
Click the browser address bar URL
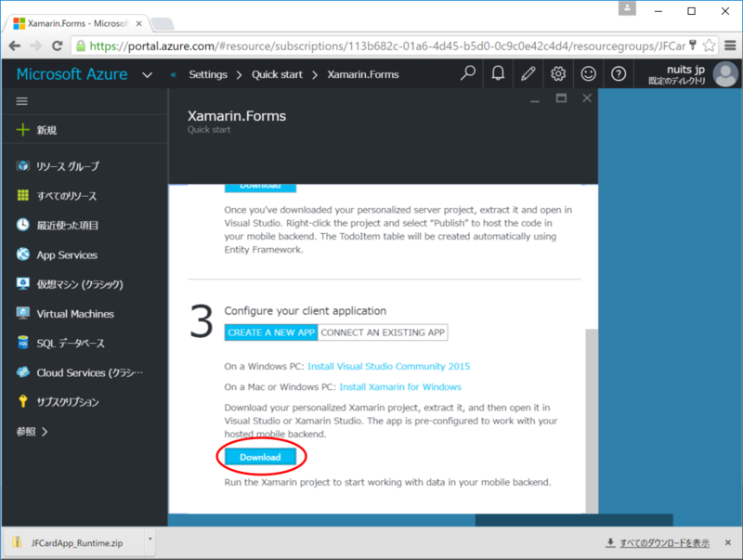[387, 46]
